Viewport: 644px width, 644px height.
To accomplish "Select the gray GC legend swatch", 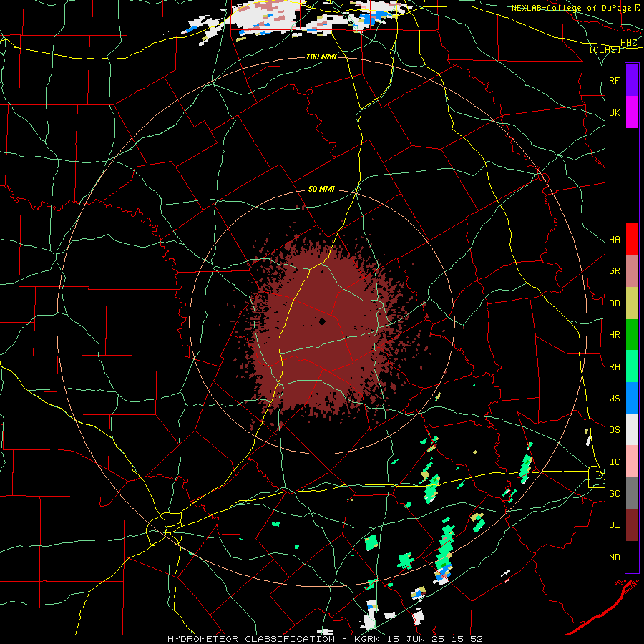I will (x=632, y=493).
